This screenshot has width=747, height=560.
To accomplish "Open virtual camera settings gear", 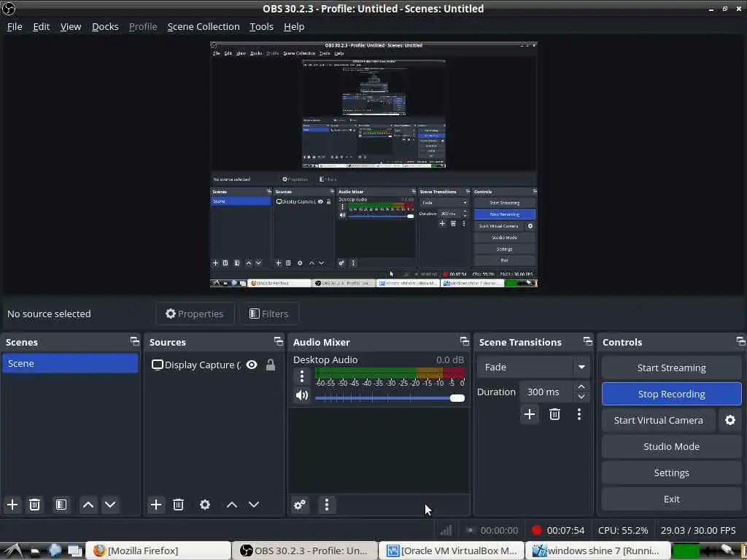I will click(x=729, y=420).
